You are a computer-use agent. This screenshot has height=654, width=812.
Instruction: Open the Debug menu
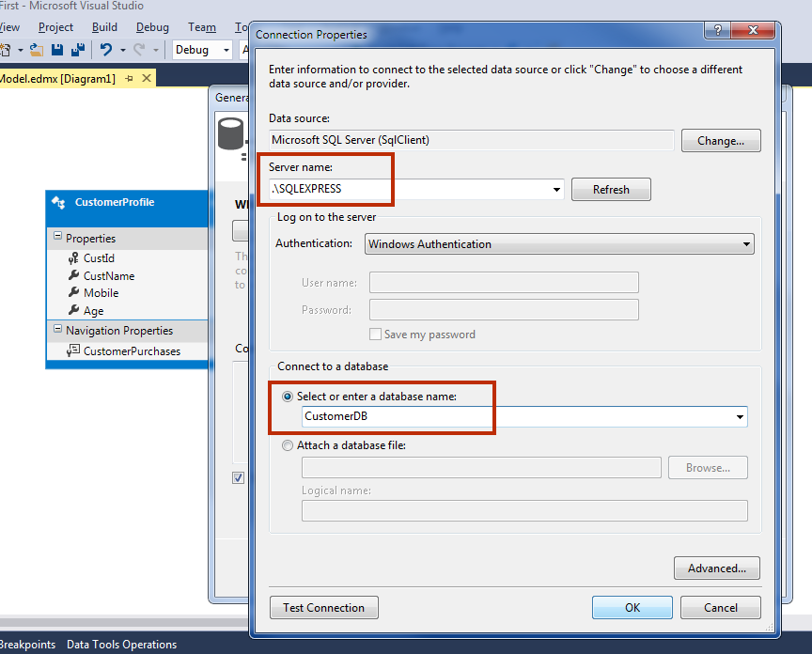[152, 27]
